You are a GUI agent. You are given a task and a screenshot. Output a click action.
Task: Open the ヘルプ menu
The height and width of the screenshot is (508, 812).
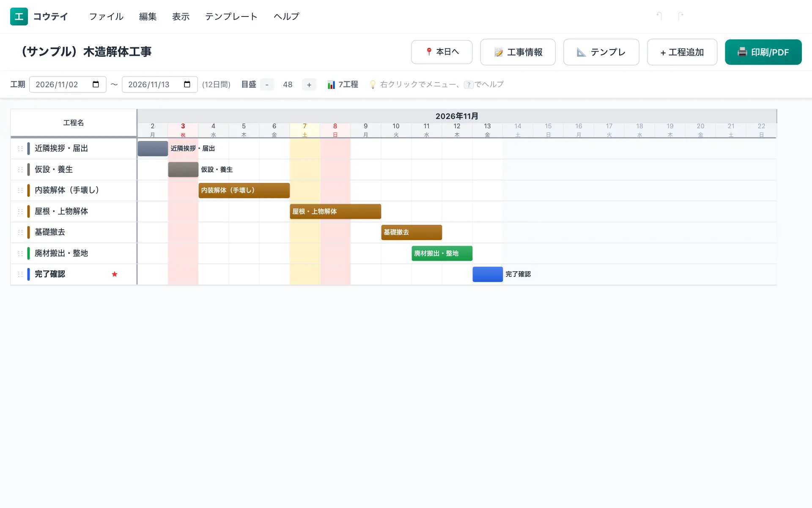(286, 17)
